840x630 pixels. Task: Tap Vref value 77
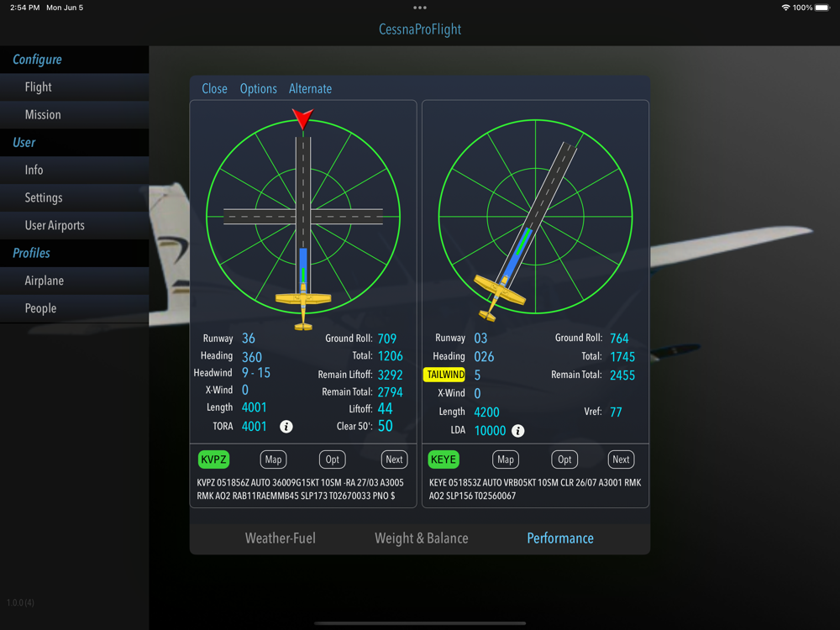coord(616,412)
